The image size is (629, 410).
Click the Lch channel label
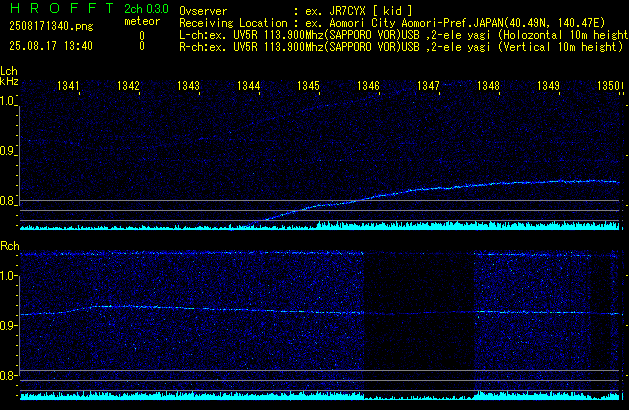[9, 71]
